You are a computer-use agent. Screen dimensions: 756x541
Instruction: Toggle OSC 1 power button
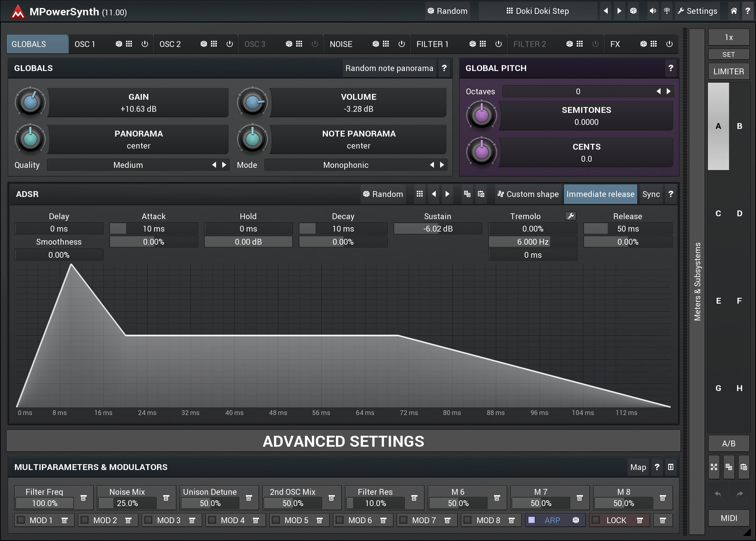[x=145, y=44]
